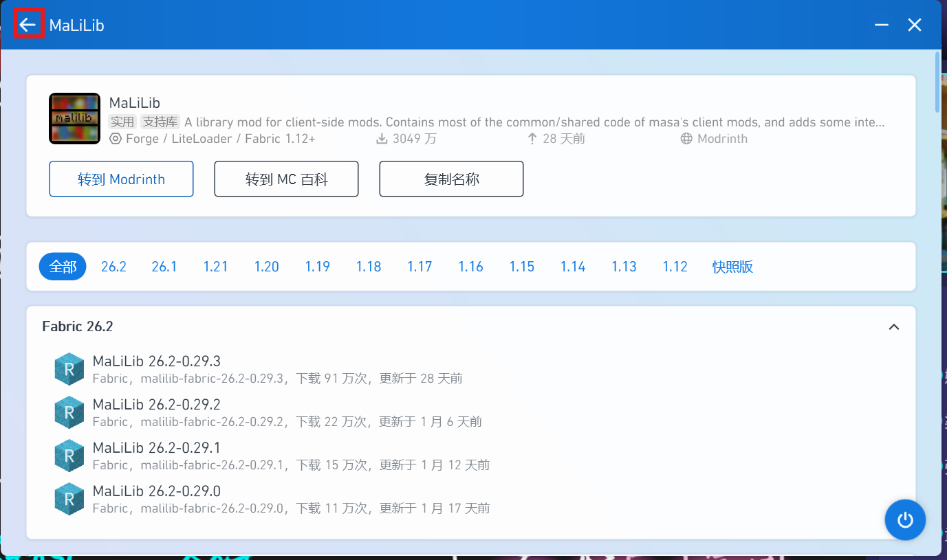Switch to the 1.21 version filter
The width and height of the screenshot is (947, 560).
pyautogui.click(x=215, y=267)
